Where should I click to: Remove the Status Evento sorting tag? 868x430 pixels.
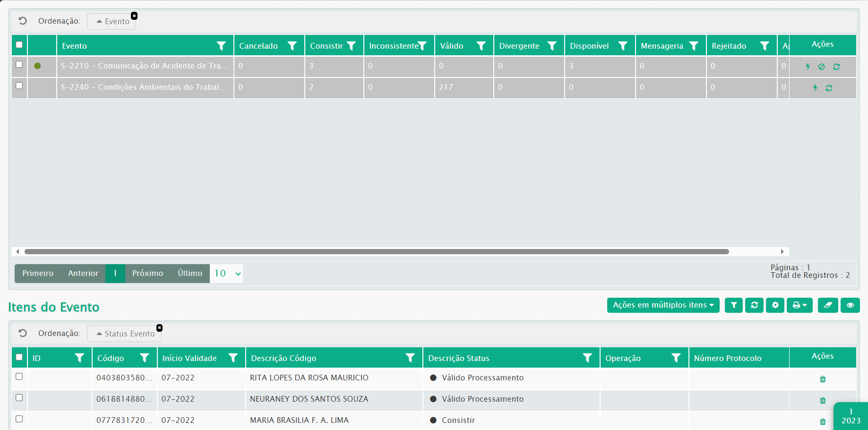click(x=160, y=328)
